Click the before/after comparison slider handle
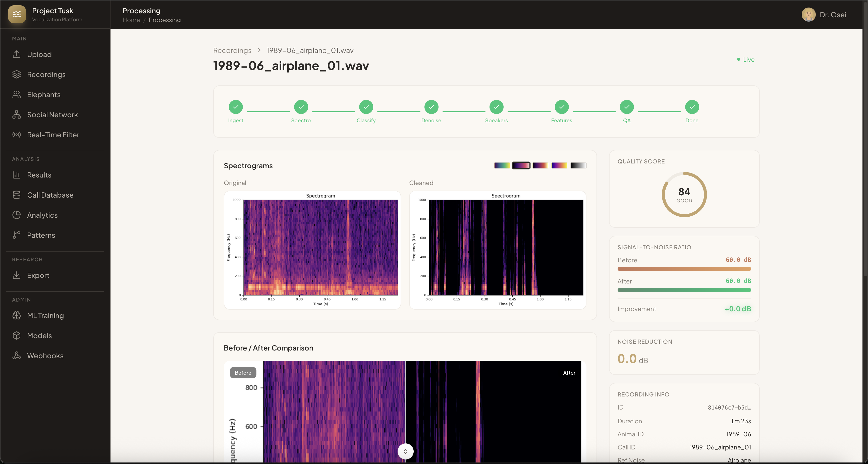The image size is (868, 464). (405, 451)
